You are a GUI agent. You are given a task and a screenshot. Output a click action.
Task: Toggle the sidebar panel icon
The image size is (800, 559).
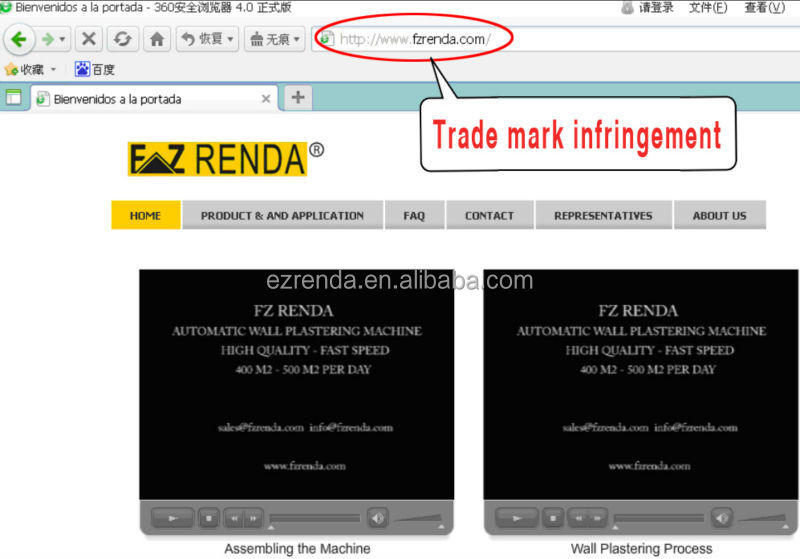[x=14, y=96]
